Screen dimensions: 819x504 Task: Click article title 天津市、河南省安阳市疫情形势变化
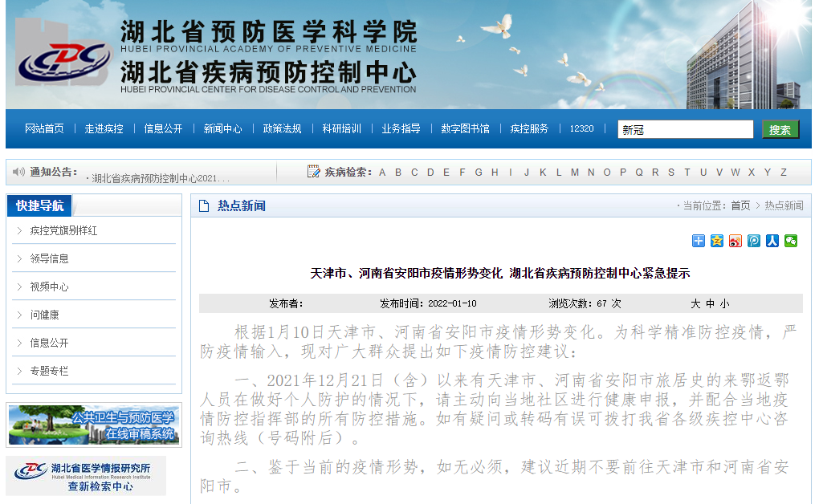pos(406,273)
